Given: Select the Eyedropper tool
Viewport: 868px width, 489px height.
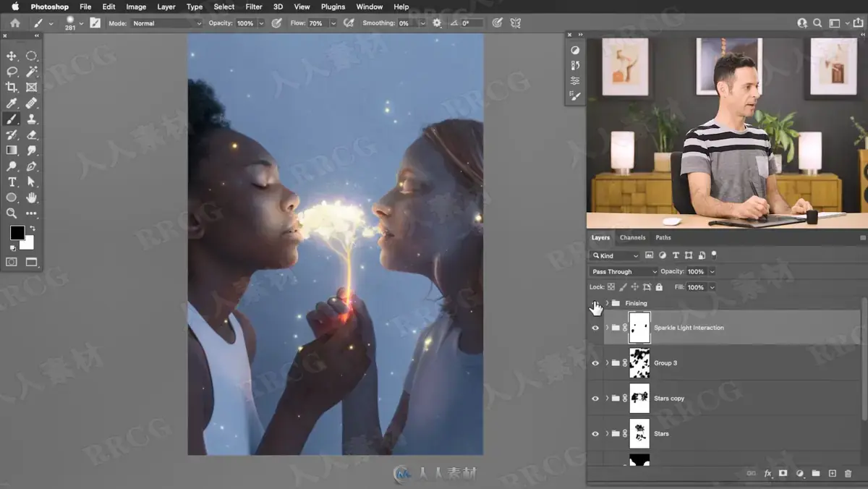Looking at the screenshot, I should (12, 103).
